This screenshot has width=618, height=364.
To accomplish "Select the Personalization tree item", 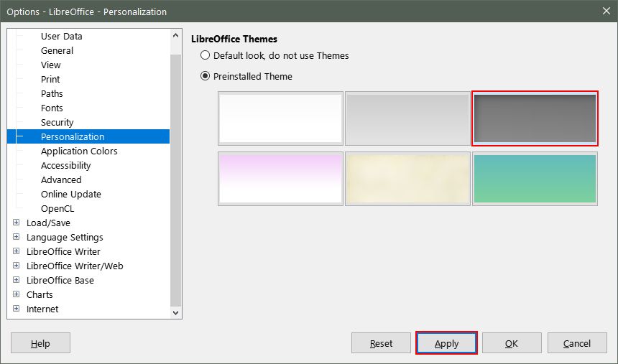I will [88, 136].
